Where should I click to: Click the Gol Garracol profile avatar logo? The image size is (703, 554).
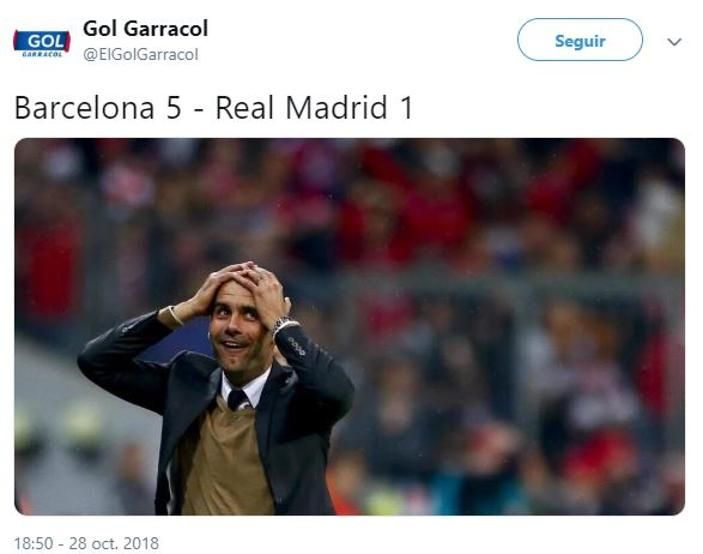[42, 43]
